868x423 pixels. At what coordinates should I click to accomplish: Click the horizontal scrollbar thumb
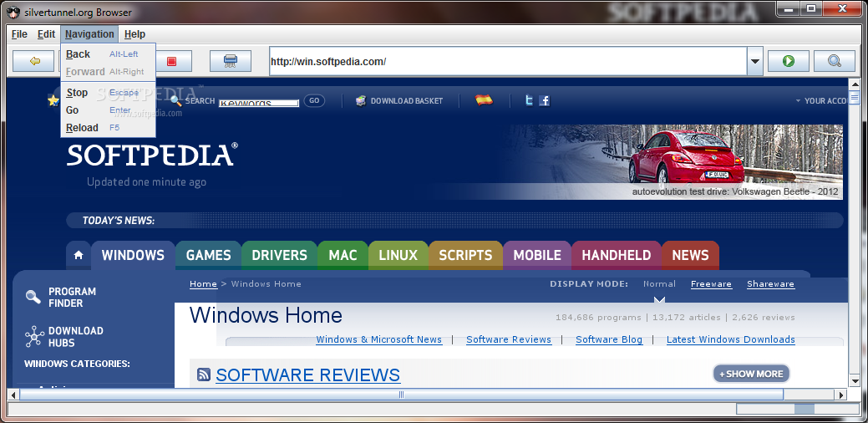401,395
